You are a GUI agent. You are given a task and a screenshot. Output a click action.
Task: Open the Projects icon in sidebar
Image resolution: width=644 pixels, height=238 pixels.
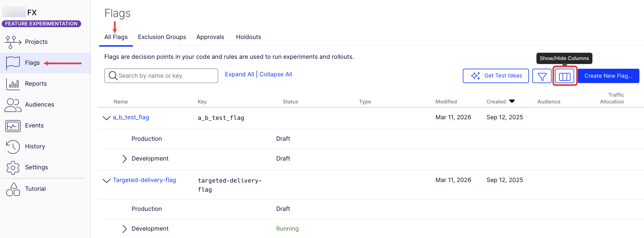(13, 42)
